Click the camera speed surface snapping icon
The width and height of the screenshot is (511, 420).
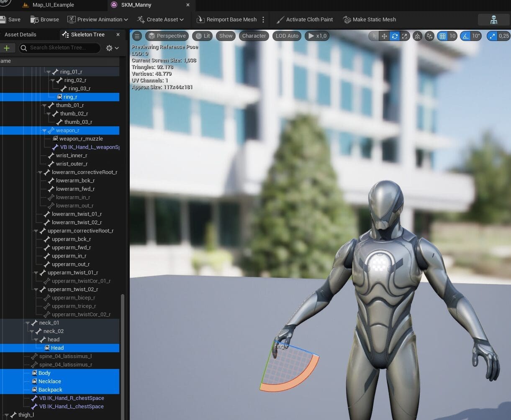click(429, 36)
